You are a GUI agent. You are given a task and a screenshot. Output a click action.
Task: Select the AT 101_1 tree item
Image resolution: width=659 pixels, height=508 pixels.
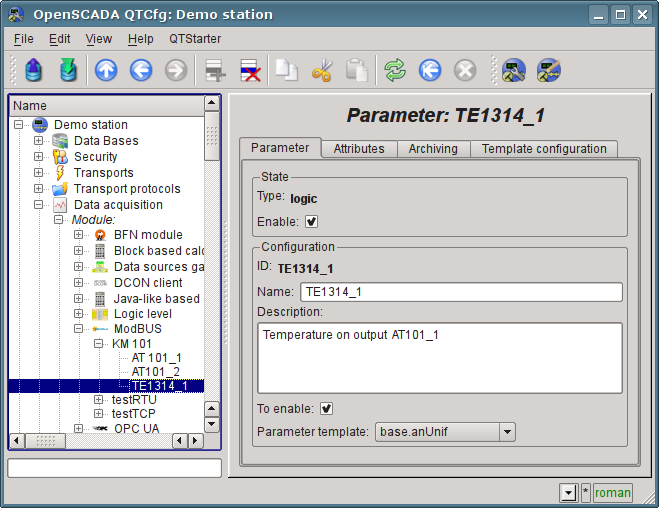pos(156,358)
